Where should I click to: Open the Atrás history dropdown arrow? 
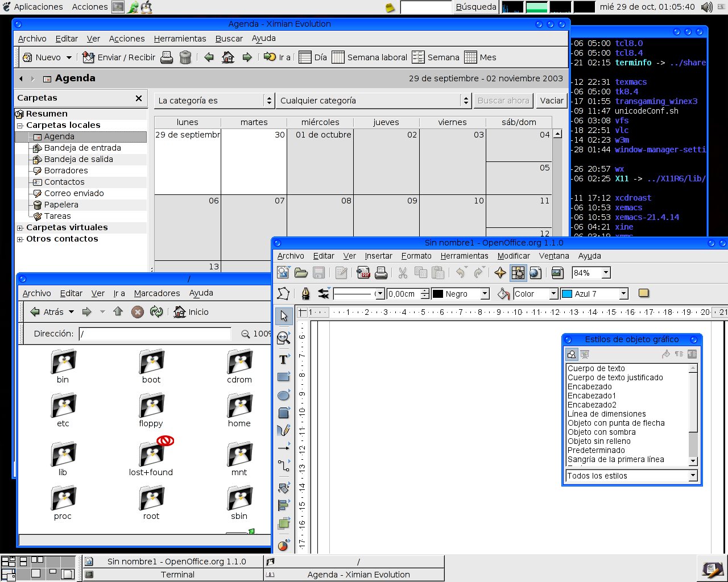coord(71,311)
